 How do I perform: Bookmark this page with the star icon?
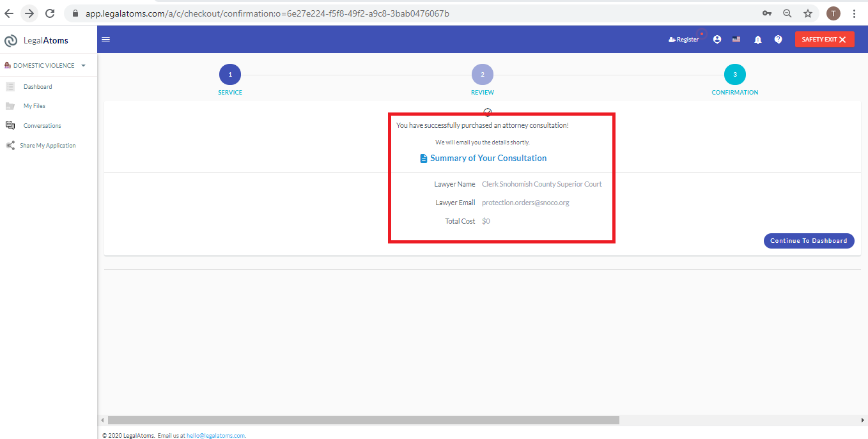pos(808,13)
